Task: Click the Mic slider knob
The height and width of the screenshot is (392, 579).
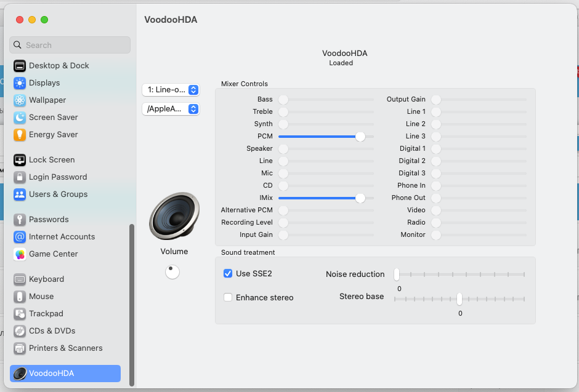Action: 283,174
